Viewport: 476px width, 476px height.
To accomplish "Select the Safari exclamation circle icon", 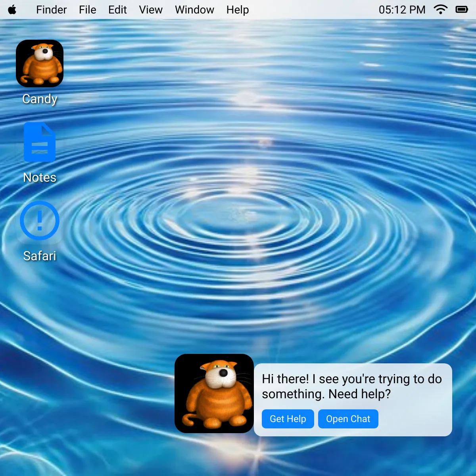I will tap(40, 221).
